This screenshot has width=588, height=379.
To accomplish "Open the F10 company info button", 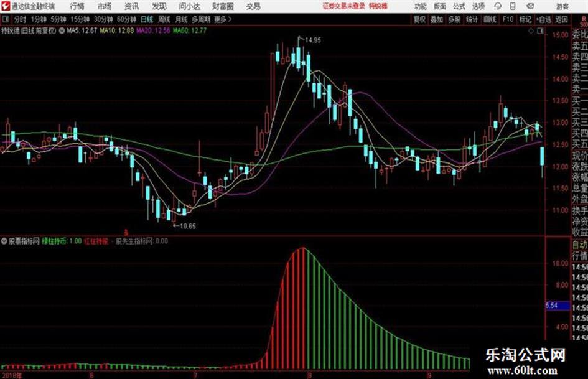I will coord(508,19).
